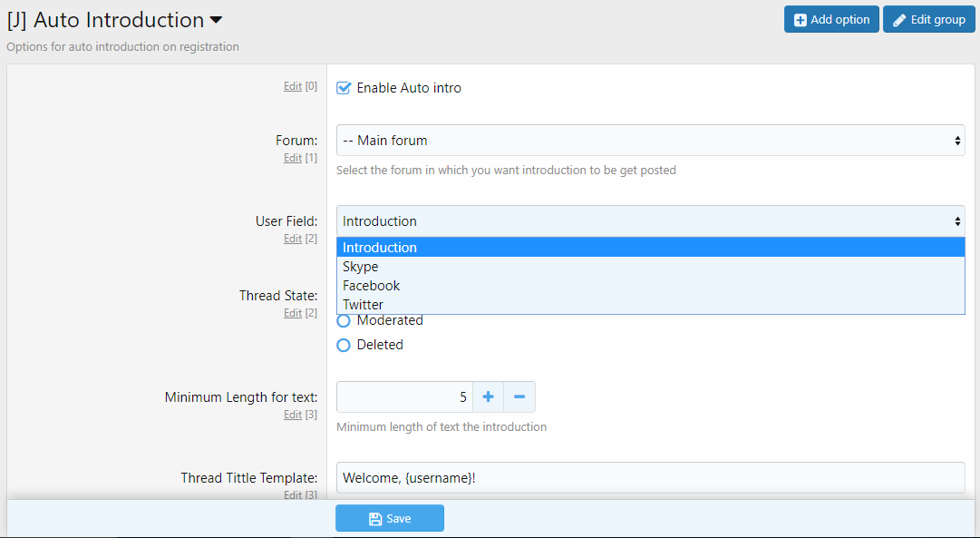Expand the Auto Introduction title dropdown caret
This screenshot has width=980, height=538.
point(216,20)
